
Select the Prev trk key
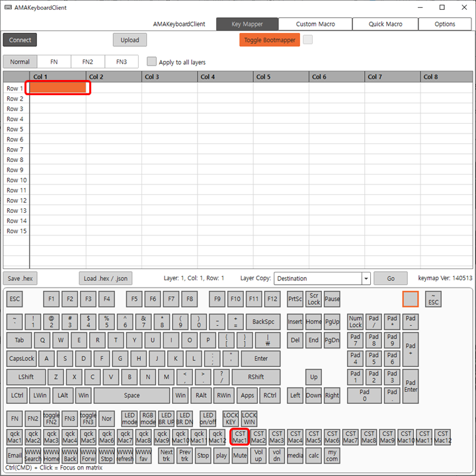click(x=184, y=456)
